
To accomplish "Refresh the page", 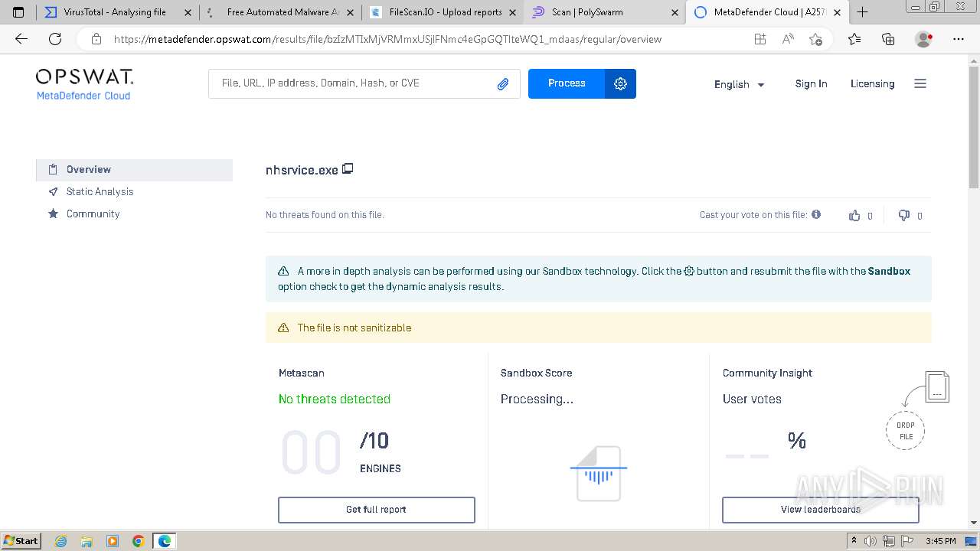I will coord(55,39).
